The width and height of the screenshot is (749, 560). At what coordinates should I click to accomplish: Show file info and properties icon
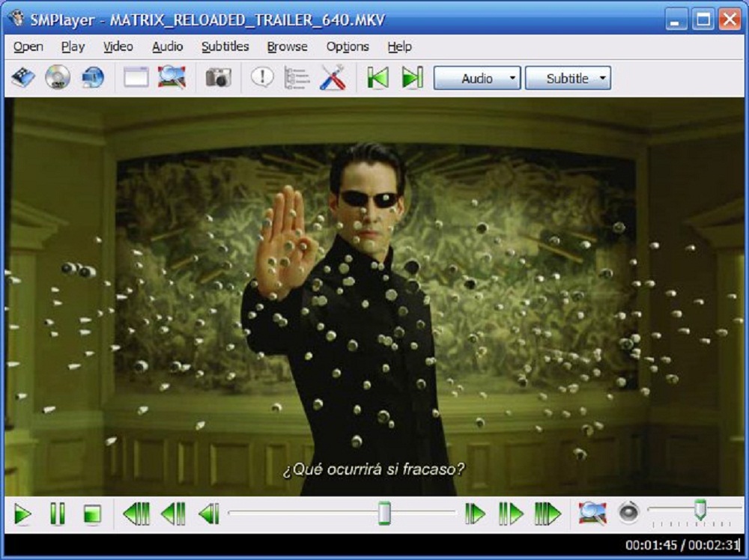pos(262,77)
